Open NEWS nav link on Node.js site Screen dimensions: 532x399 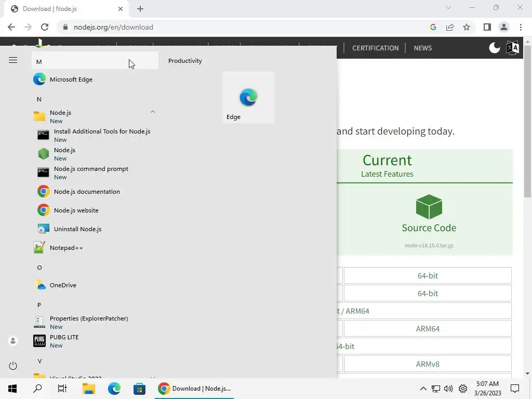423,48
